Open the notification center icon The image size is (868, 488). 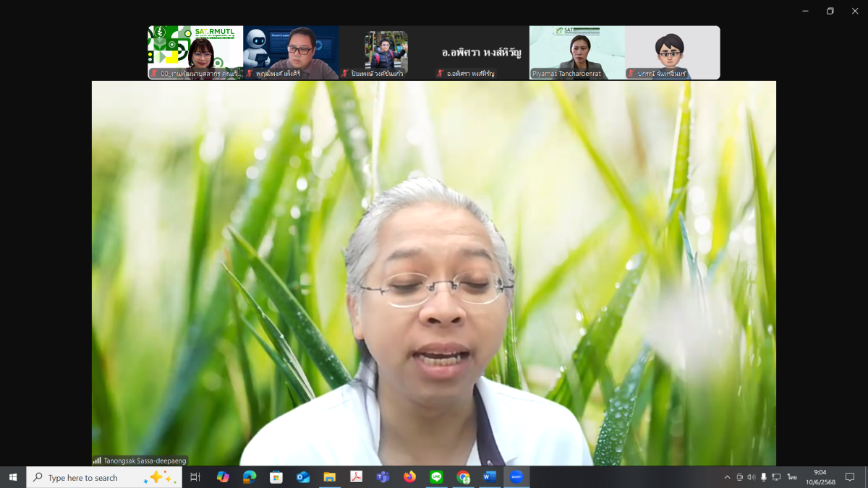pyautogui.click(x=850, y=477)
